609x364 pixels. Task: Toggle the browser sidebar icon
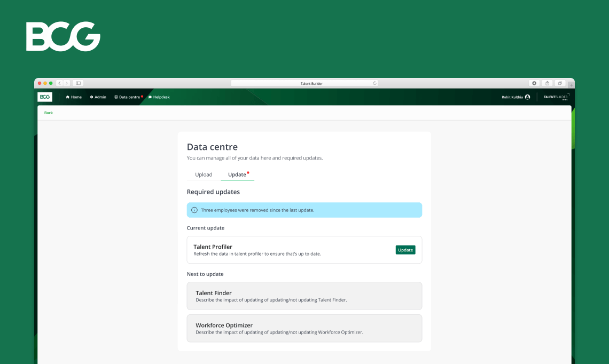[78, 83]
